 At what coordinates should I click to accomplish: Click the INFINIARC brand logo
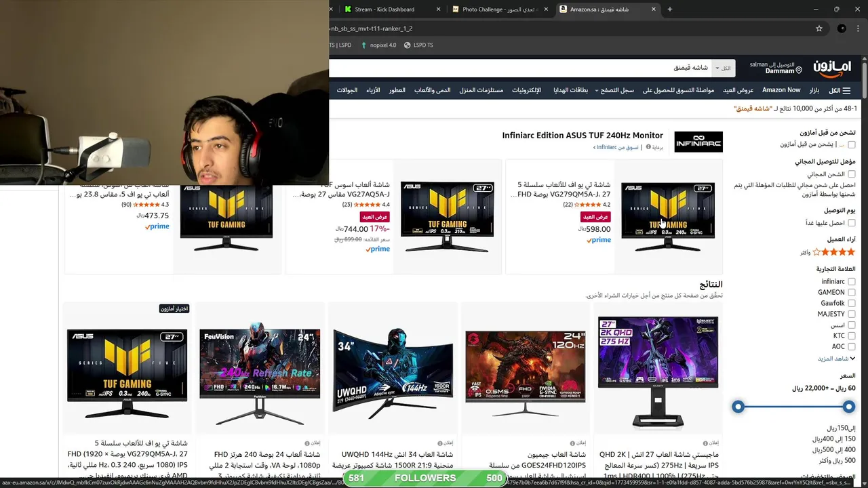pyautogui.click(x=698, y=142)
